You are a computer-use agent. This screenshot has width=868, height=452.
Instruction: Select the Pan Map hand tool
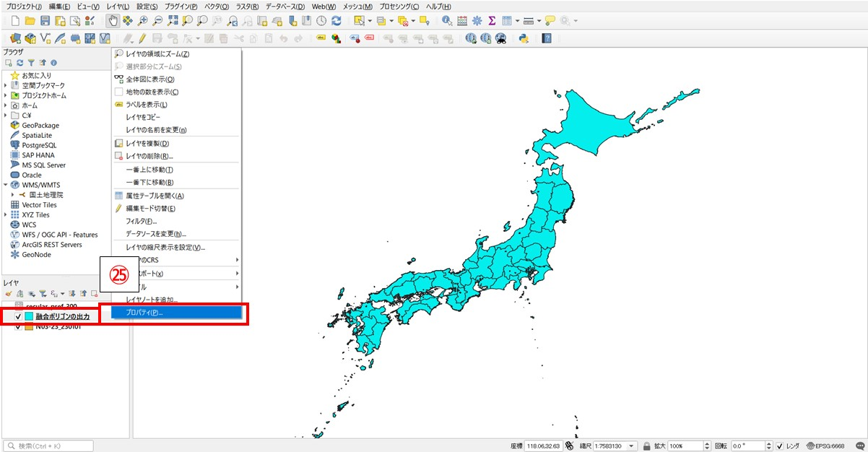(x=113, y=21)
